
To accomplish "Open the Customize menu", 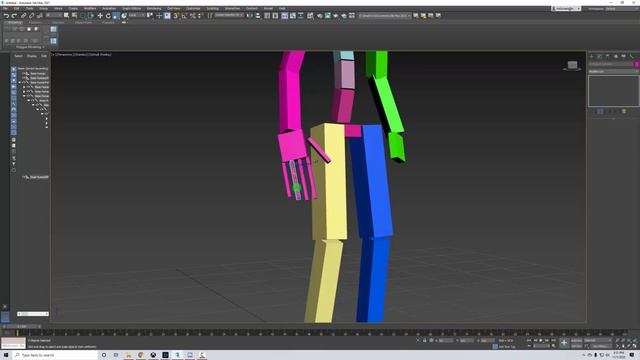I will 193,8.
